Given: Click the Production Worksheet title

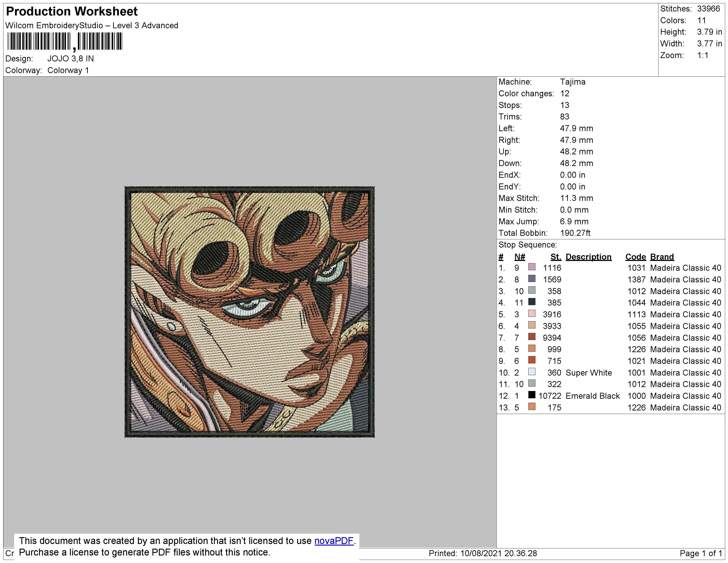Looking at the screenshot, I should point(72,11).
